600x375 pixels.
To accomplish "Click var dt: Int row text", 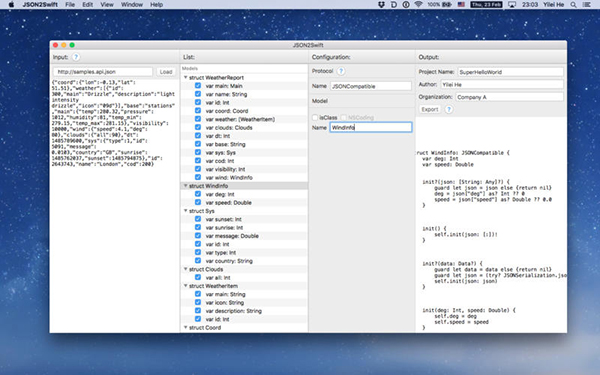I will (x=218, y=136).
